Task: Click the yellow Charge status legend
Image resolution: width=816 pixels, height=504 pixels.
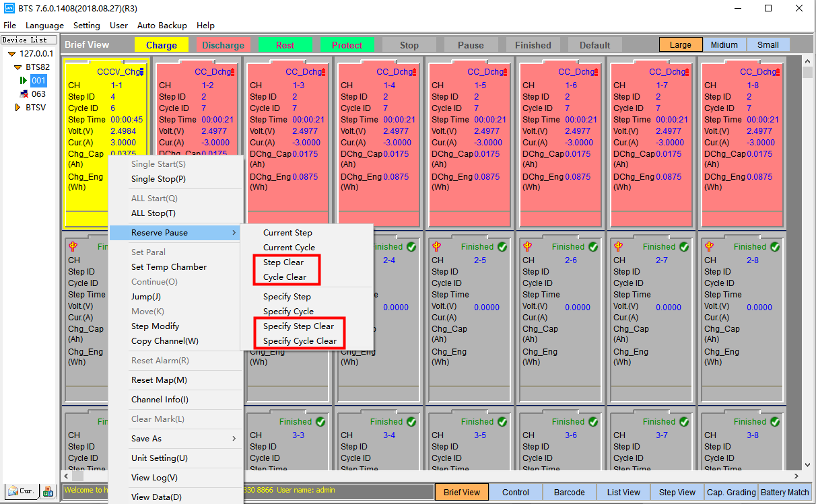Action: tap(162, 45)
